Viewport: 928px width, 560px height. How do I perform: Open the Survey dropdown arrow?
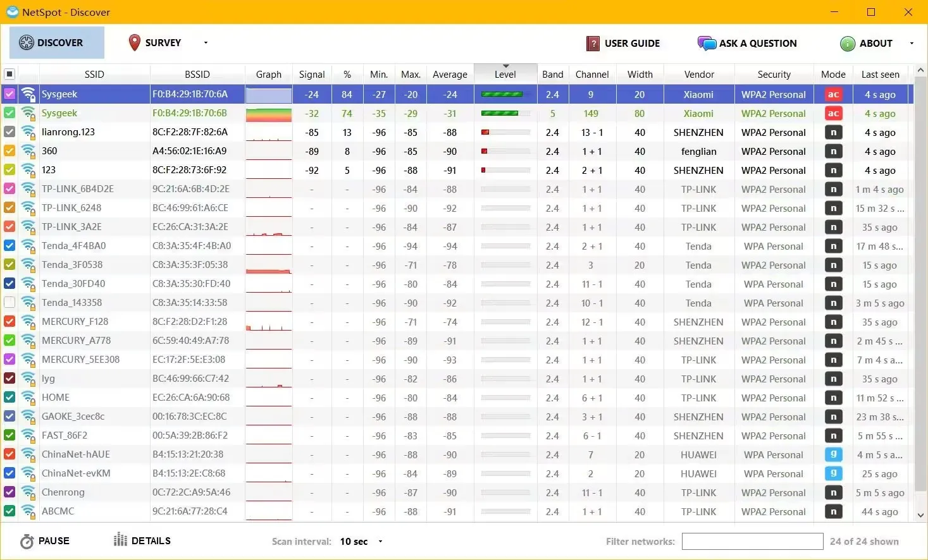coord(206,43)
